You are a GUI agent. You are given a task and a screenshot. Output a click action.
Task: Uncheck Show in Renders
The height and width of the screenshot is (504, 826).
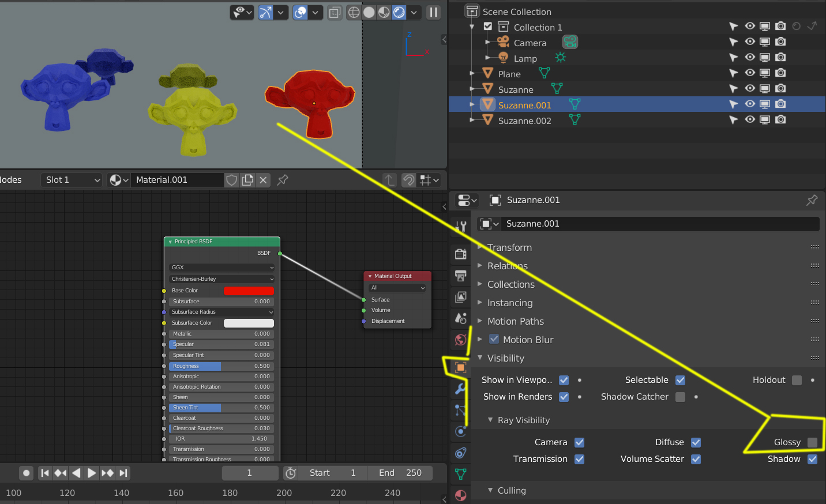click(564, 397)
